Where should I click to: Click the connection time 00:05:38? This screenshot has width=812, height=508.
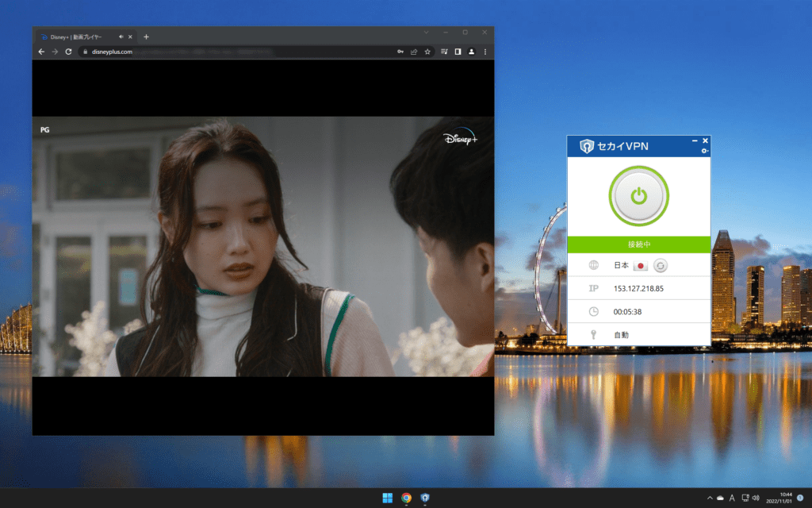point(628,312)
